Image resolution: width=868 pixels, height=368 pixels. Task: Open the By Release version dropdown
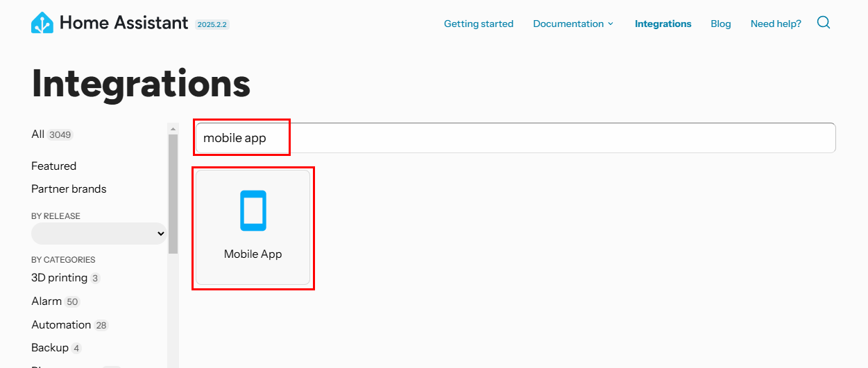[99, 234]
